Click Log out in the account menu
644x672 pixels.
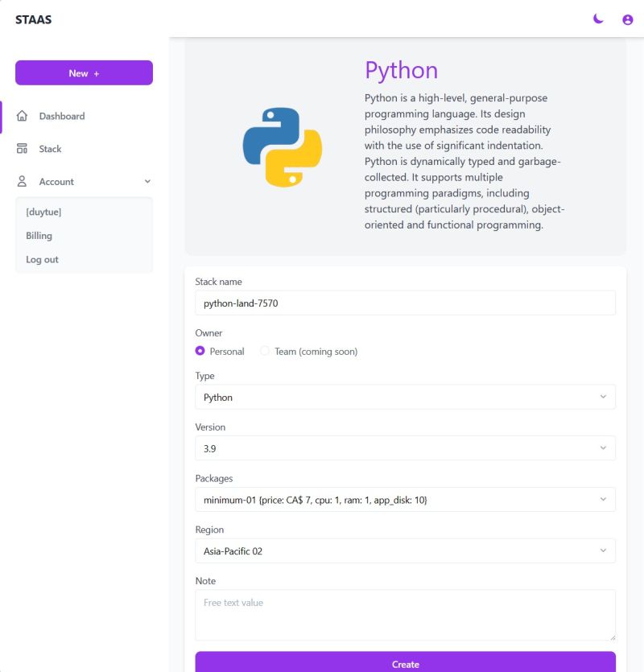41,259
